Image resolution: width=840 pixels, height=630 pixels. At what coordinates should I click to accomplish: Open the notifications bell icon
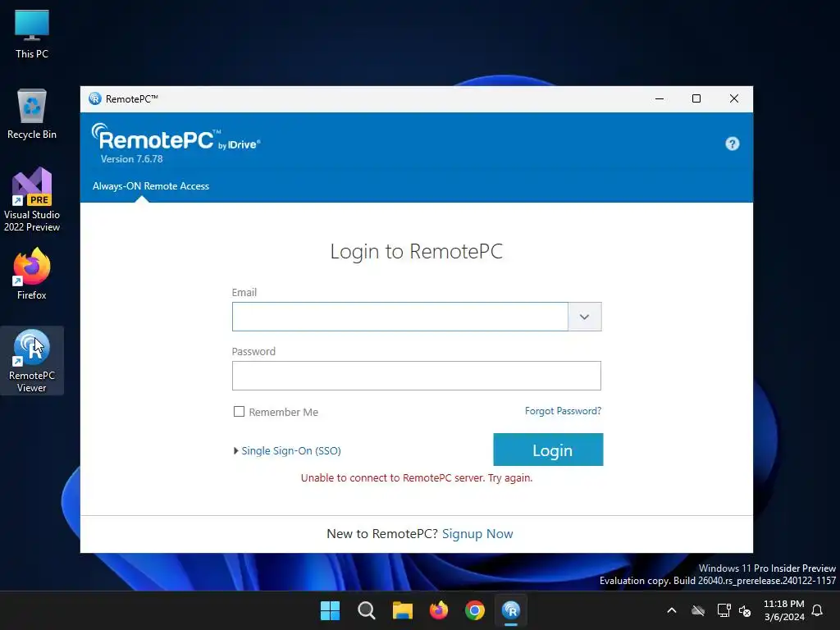[817, 610]
